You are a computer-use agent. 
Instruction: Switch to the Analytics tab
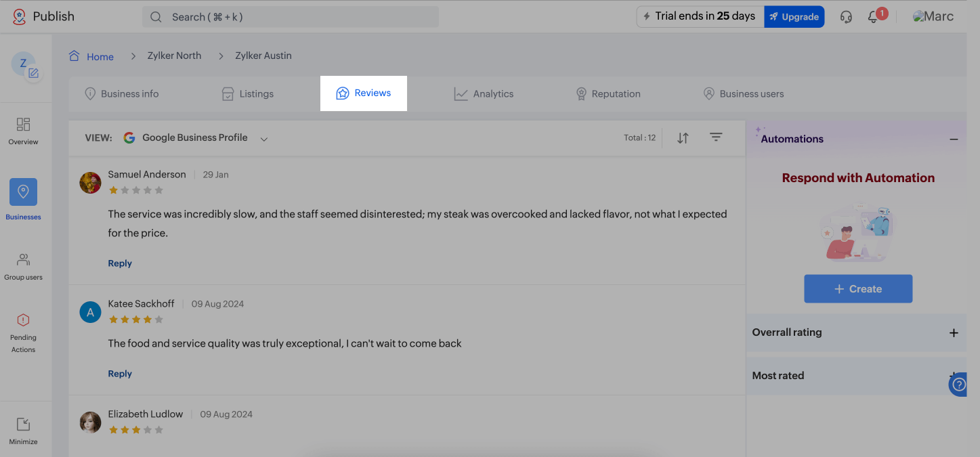click(x=484, y=94)
